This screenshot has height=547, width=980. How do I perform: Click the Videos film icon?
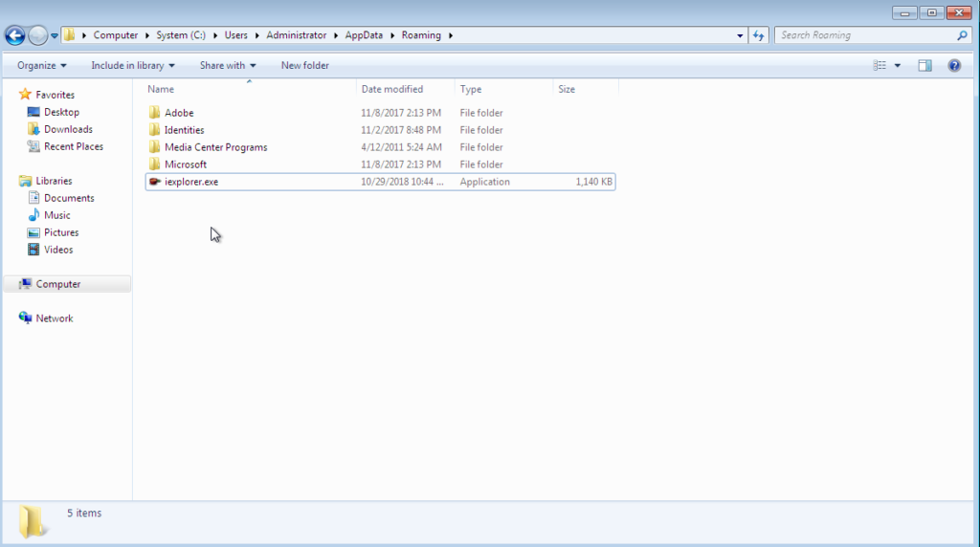[33, 250]
